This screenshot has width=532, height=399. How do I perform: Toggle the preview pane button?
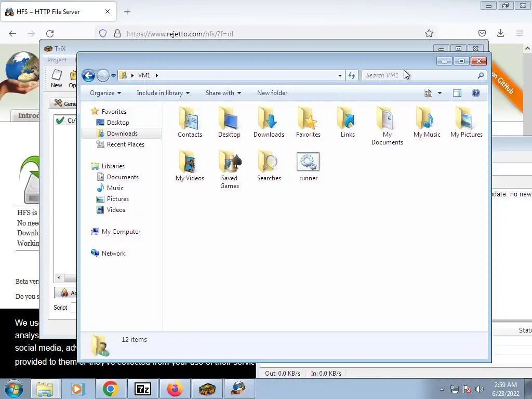coord(457,93)
